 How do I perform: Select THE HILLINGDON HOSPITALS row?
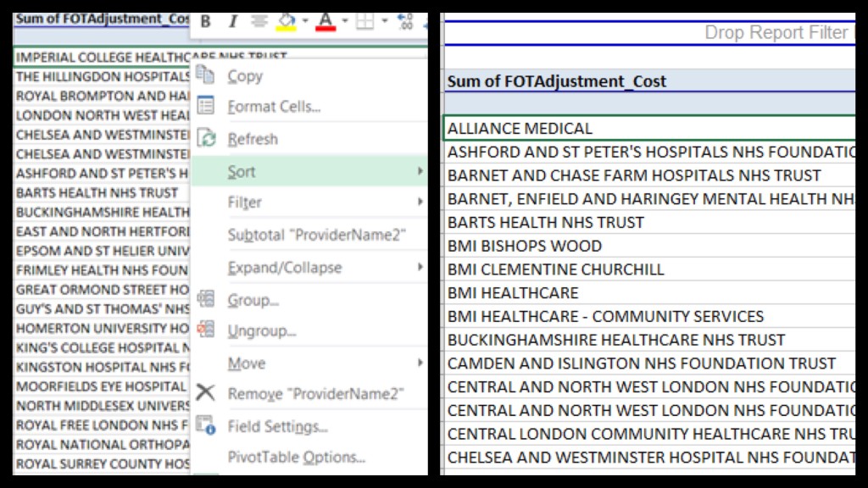[x=103, y=76]
